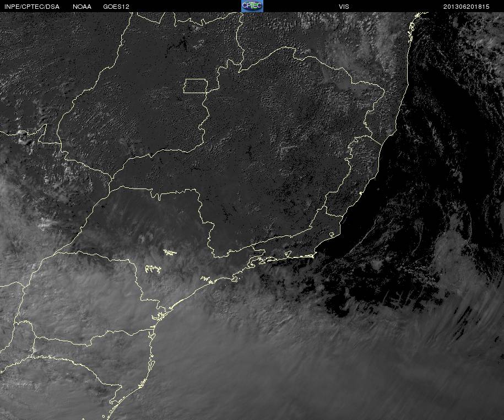Click the GOES12 satellite label
504x420 pixels.
116,7
